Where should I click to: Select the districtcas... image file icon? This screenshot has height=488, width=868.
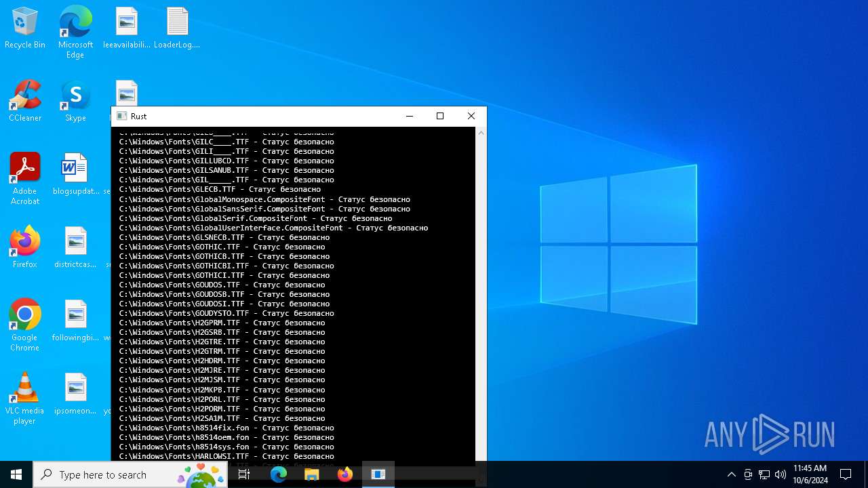click(75, 248)
